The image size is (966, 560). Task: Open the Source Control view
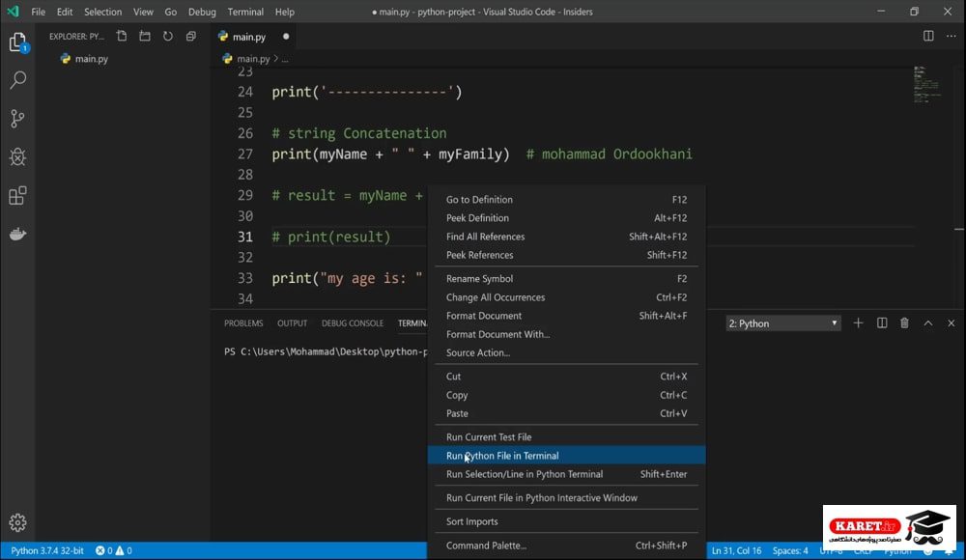point(17,119)
